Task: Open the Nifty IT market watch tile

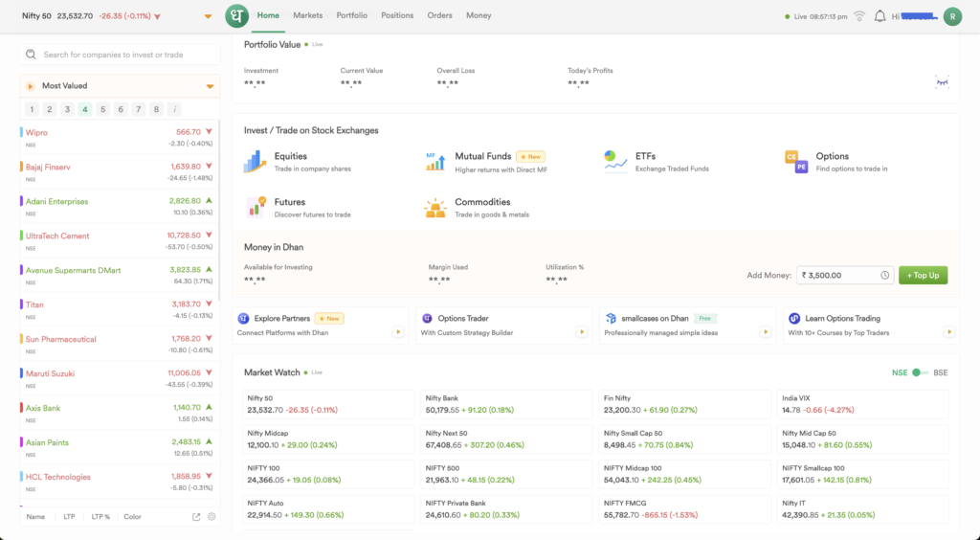Action: (x=862, y=509)
